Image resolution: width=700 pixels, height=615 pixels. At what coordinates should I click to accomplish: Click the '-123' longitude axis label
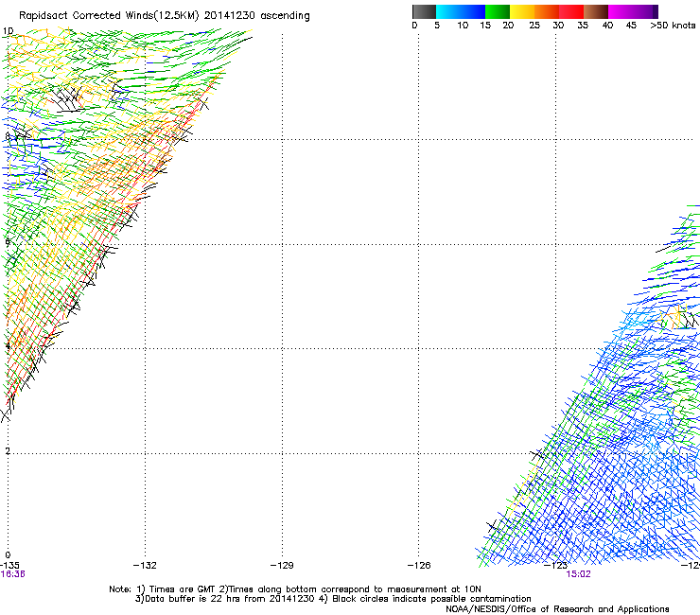555,566
